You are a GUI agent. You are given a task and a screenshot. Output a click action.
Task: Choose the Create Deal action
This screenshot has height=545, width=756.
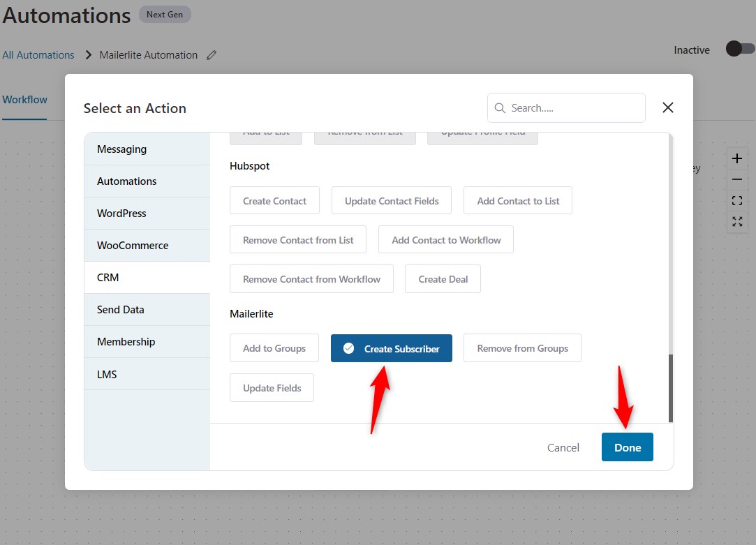pyautogui.click(x=443, y=279)
